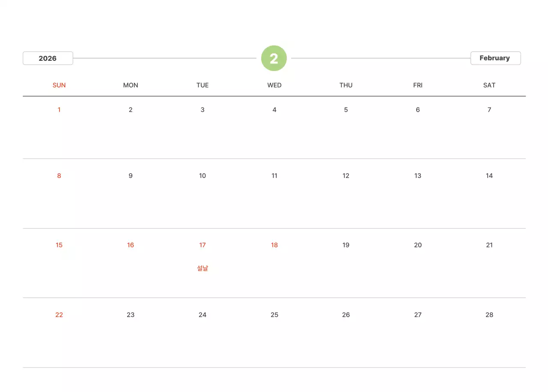Click the date February 1
This screenshot has width=548, height=392.
click(x=59, y=110)
